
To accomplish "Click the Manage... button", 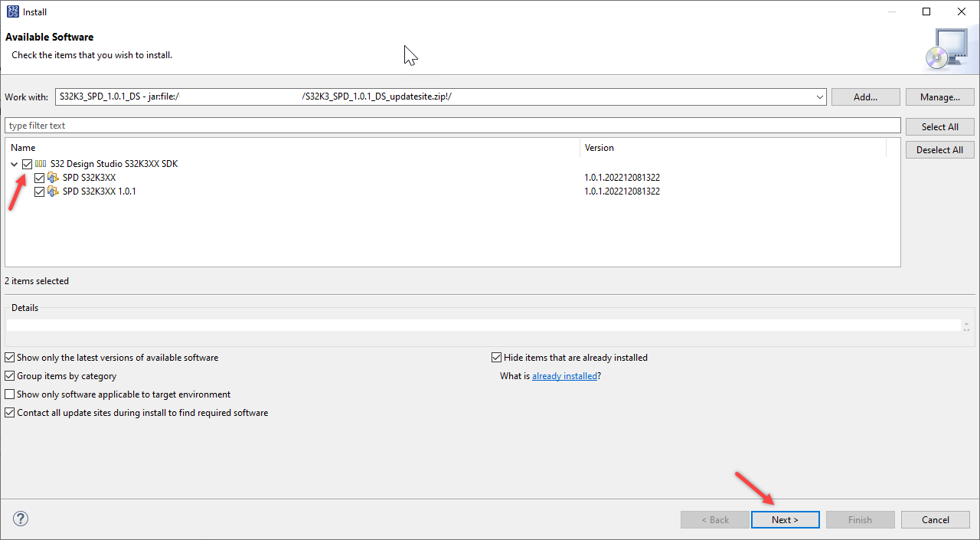I will [940, 97].
